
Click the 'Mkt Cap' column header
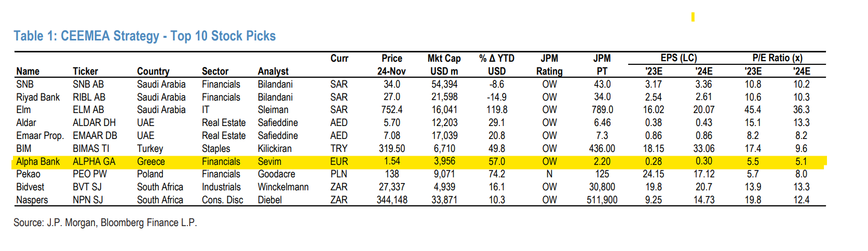point(444,59)
